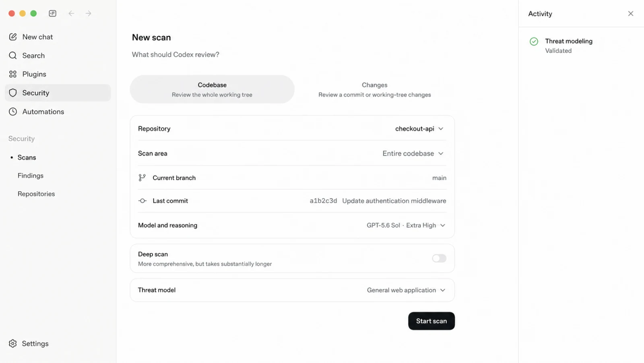Open Findings in the sidebar
Screen dimensions: 644x363
(31, 176)
